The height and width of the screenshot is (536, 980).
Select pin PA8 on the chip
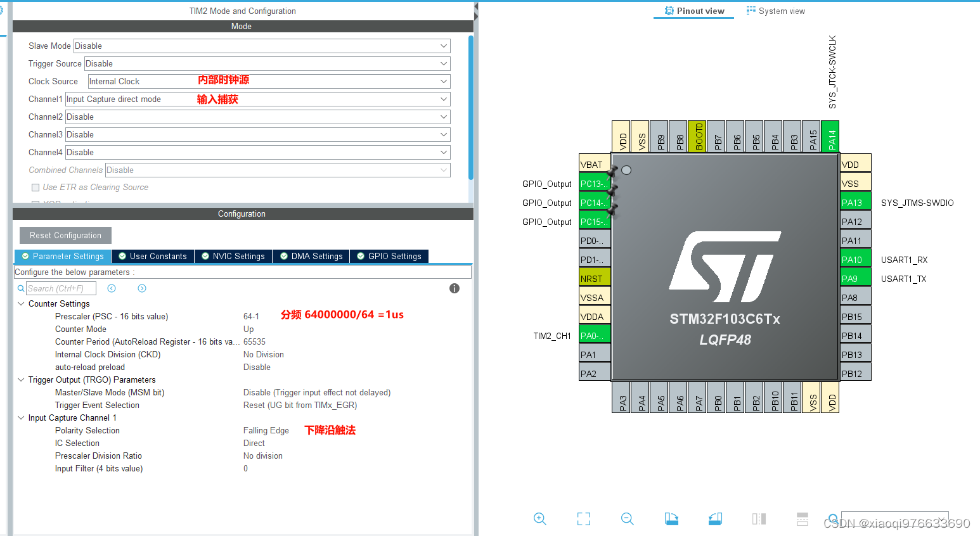click(856, 297)
